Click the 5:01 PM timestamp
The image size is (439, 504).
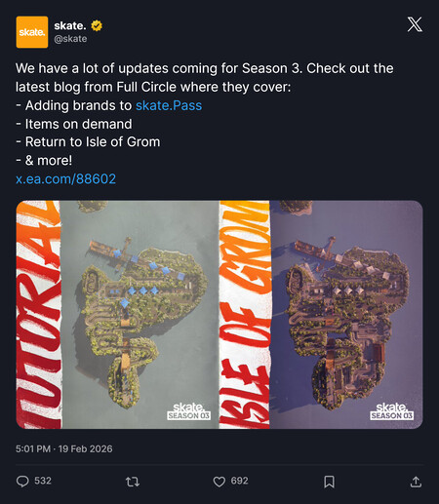(33, 448)
